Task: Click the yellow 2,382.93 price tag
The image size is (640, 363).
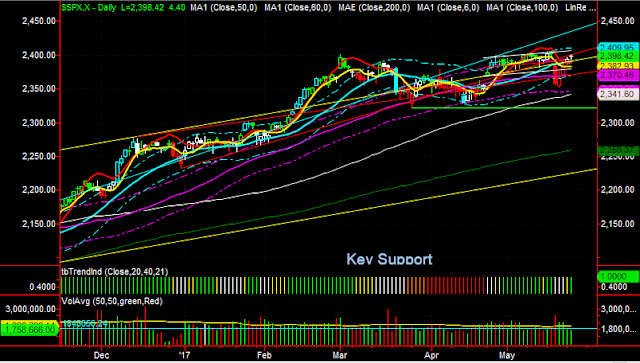Action: coord(618,66)
